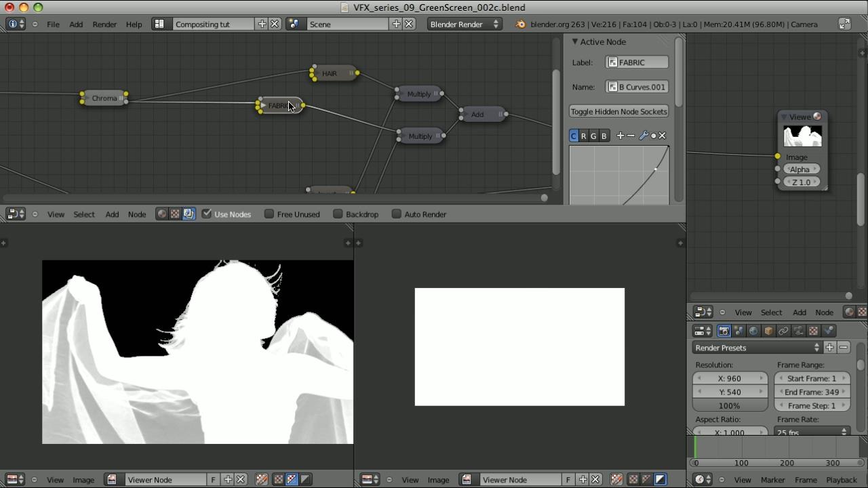
Task: Click the curve clipping dot icon
Action: click(x=654, y=136)
